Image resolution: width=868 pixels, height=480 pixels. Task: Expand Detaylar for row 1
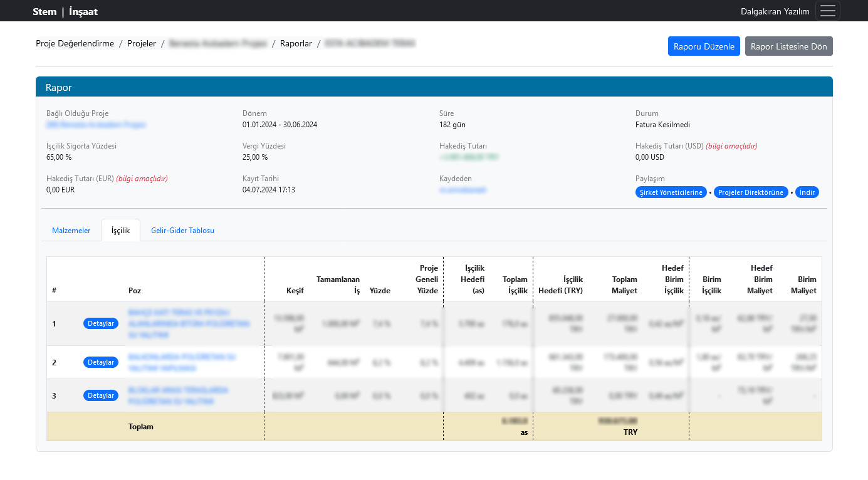click(x=101, y=323)
